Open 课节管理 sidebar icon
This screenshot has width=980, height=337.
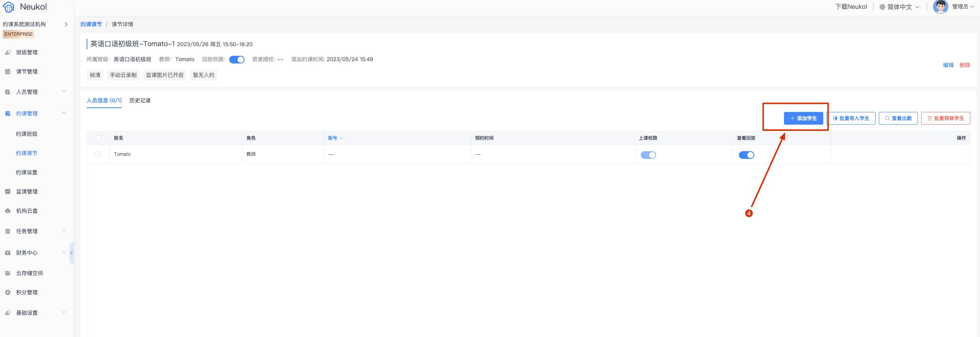click(x=8, y=72)
